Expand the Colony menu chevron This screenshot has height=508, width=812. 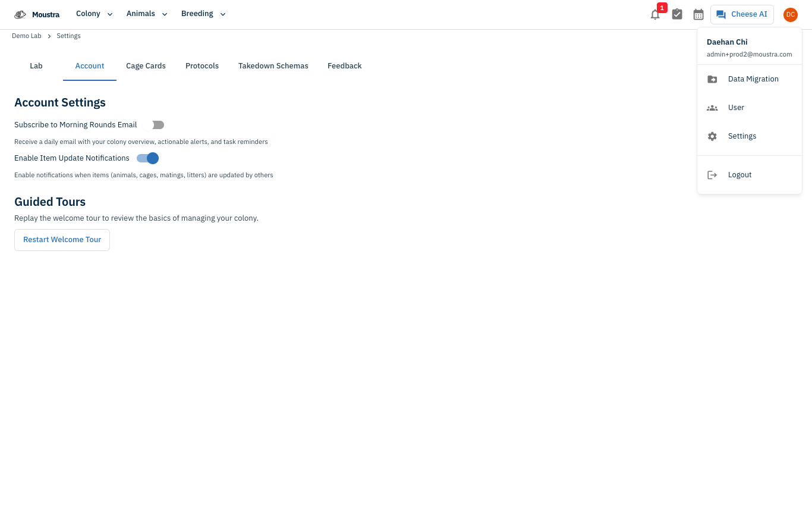(x=110, y=14)
